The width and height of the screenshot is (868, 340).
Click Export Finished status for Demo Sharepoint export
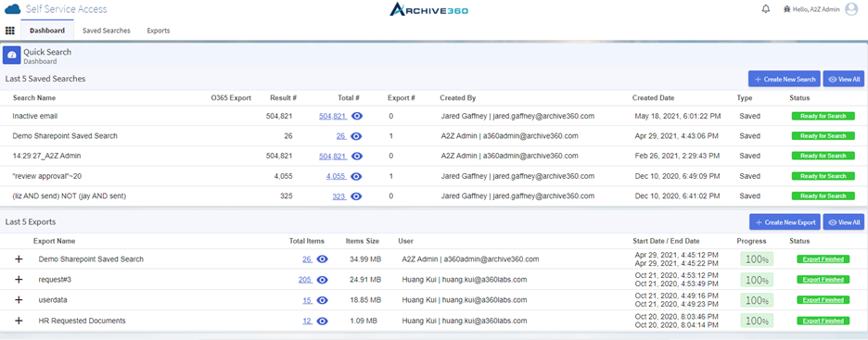click(823, 258)
